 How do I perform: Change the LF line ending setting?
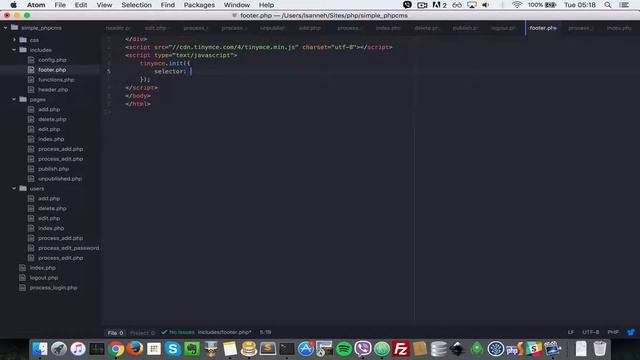click(571, 332)
